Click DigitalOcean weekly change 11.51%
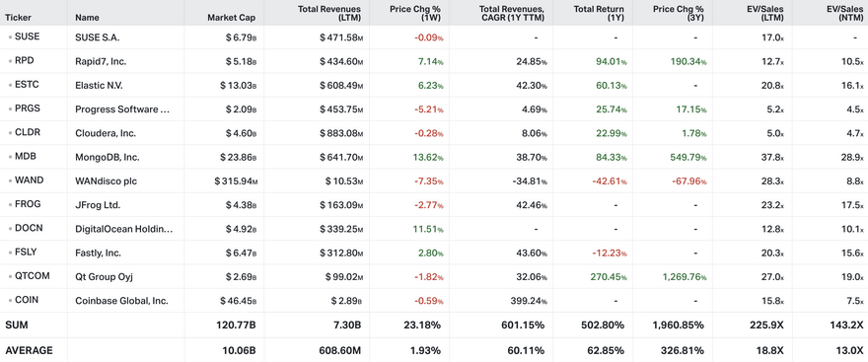This screenshot has width=868, height=362. coord(428,229)
